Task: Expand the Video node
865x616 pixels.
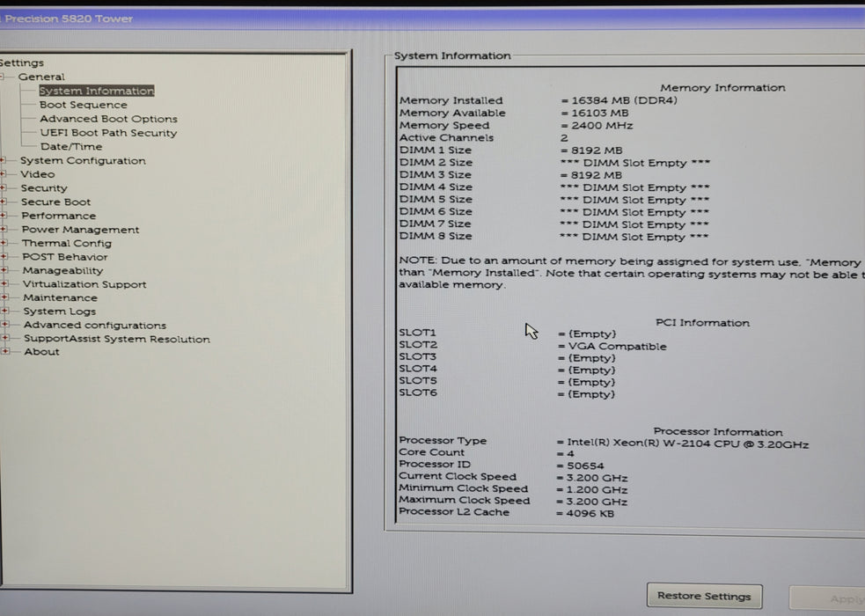Action: [x=4, y=174]
